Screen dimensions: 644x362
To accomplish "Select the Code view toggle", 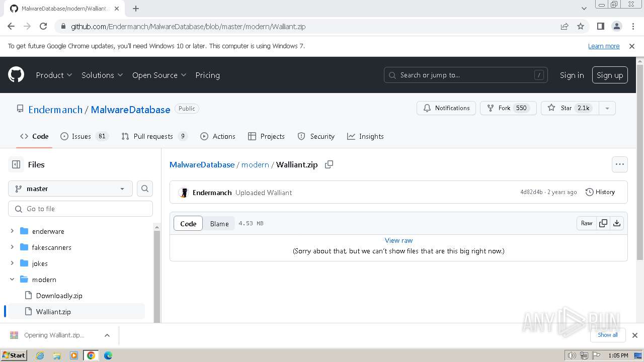I will 188,224.
